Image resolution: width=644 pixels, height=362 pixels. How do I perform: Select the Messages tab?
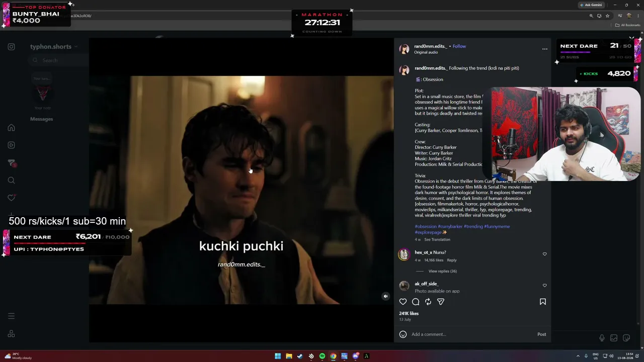pos(41,119)
